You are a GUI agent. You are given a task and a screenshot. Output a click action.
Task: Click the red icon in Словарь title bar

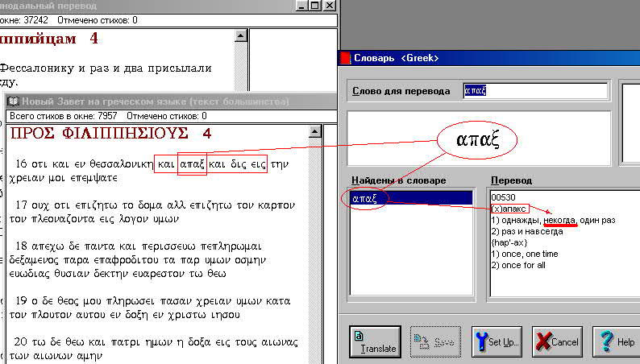pyautogui.click(x=347, y=58)
